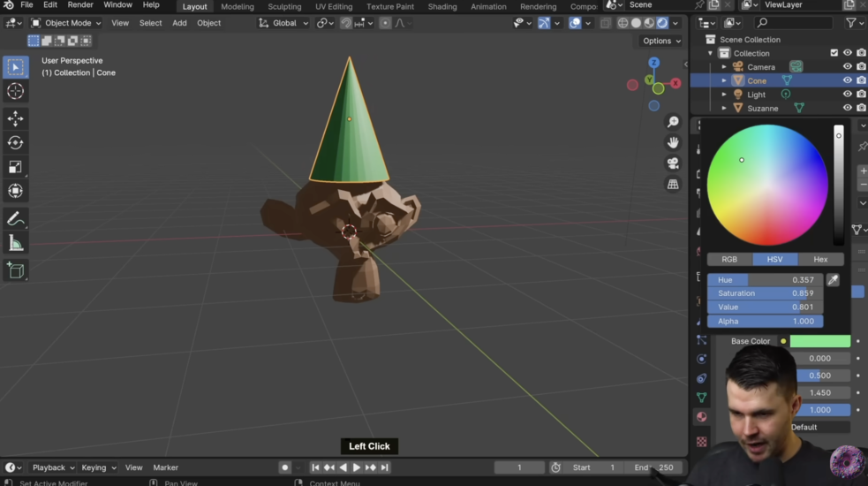
Task: Switch color picker to Hex mode
Action: [x=820, y=260]
